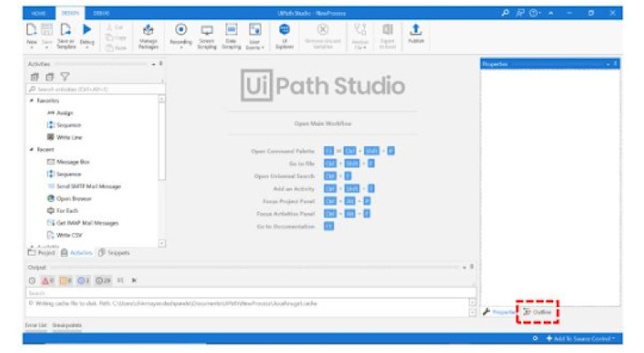
Task: Switch to the Activities panel tab
Action: click(76, 252)
